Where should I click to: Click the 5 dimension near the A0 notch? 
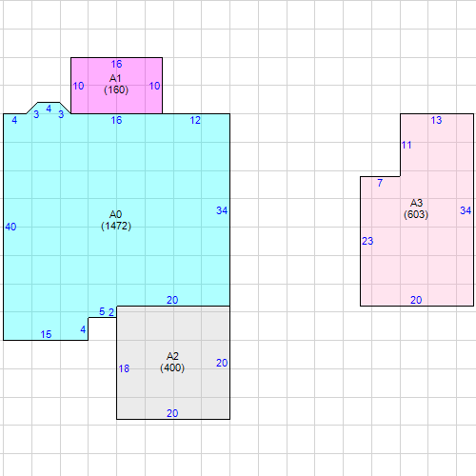click(102, 311)
